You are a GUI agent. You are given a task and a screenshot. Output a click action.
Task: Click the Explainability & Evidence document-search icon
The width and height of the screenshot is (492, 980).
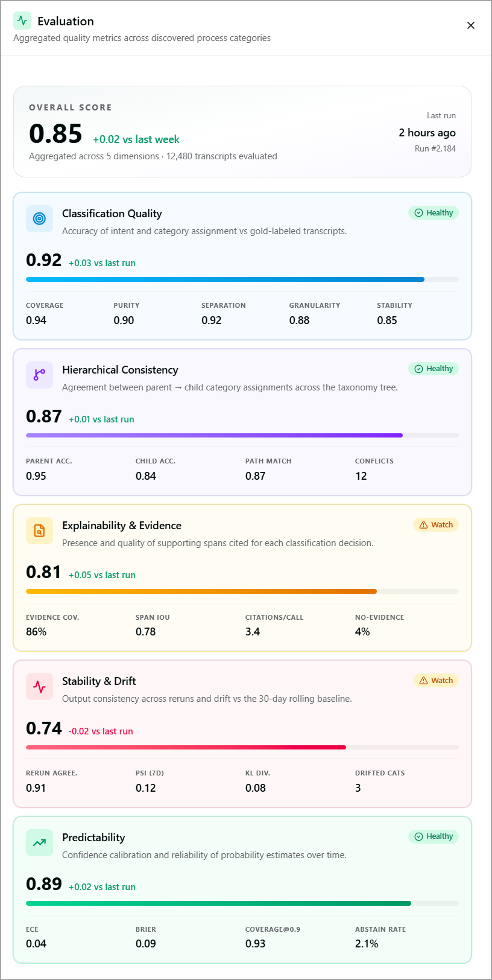point(39,530)
